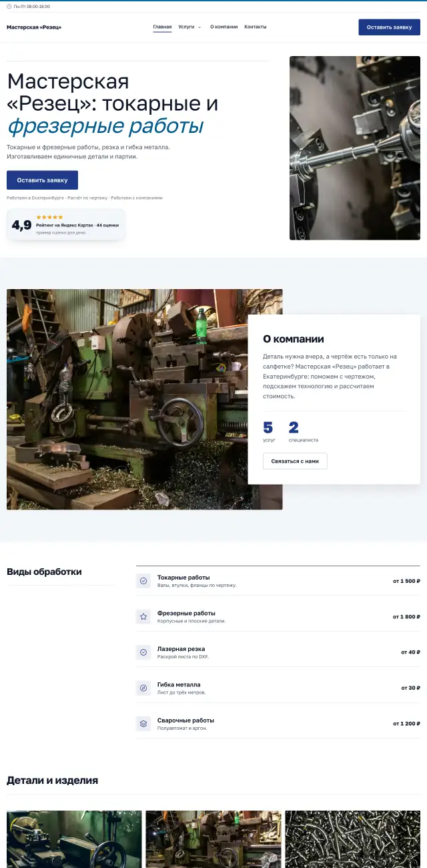This screenshot has height=868, width=427.
Task: Click the Токарные работы service icon
Action: click(x=143, y=581)
